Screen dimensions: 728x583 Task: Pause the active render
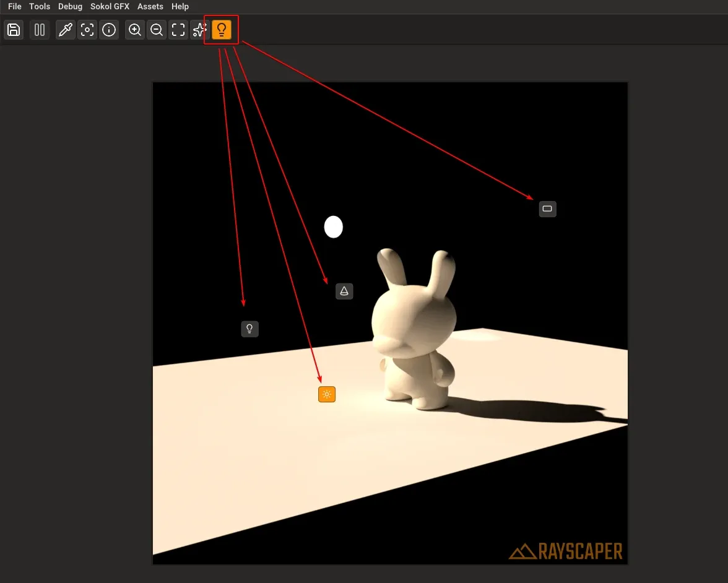click(39, 30)
